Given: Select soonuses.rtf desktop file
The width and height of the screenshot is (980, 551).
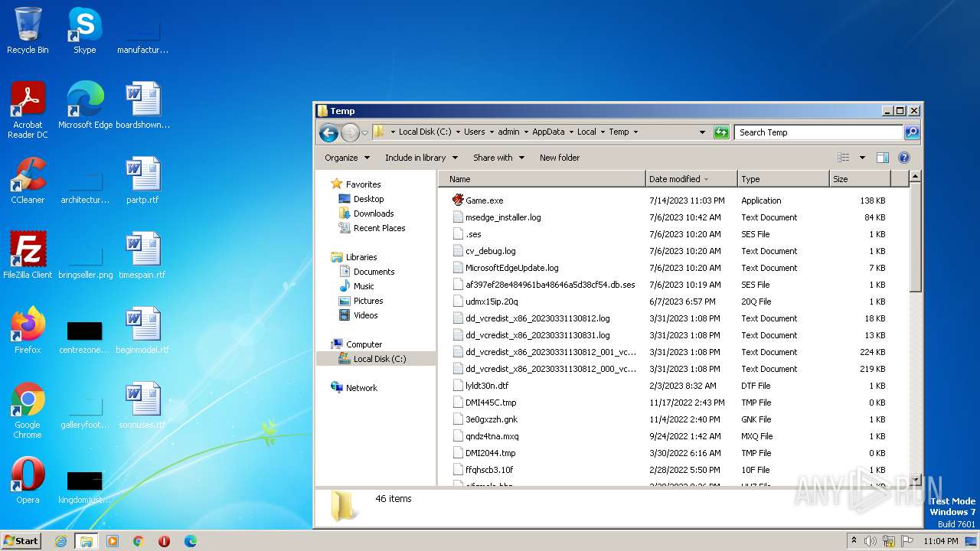Looking at the screenshot, I should click(x=143, y=406).
